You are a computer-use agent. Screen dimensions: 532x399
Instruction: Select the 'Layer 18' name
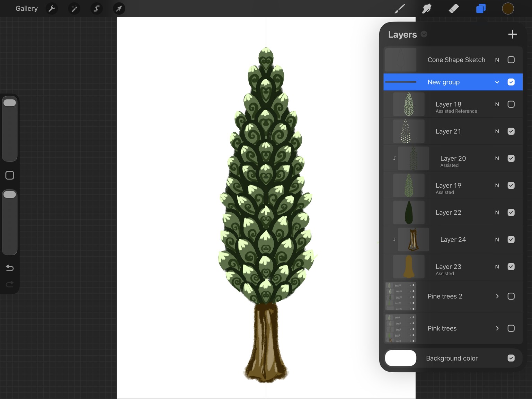[448, 104]
